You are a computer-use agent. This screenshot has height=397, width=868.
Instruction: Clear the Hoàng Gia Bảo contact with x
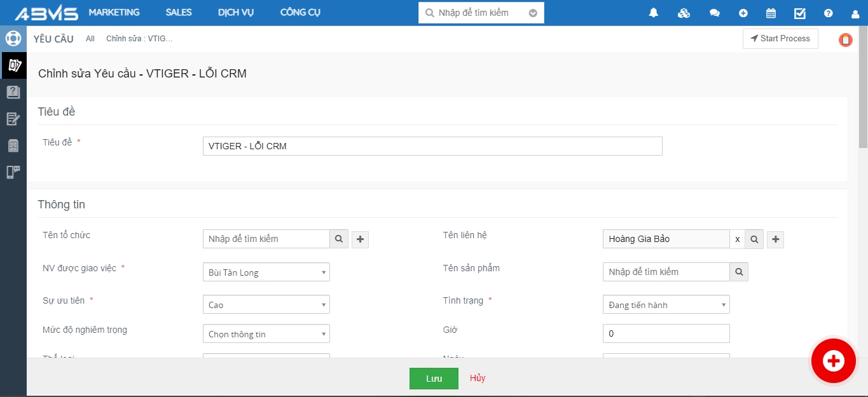[x=737, y=239]
